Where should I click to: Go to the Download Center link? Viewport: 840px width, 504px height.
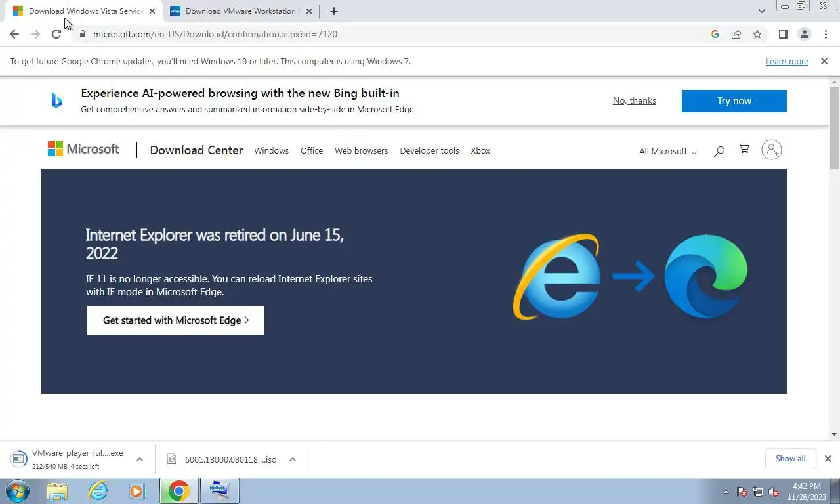pos(196,150)
